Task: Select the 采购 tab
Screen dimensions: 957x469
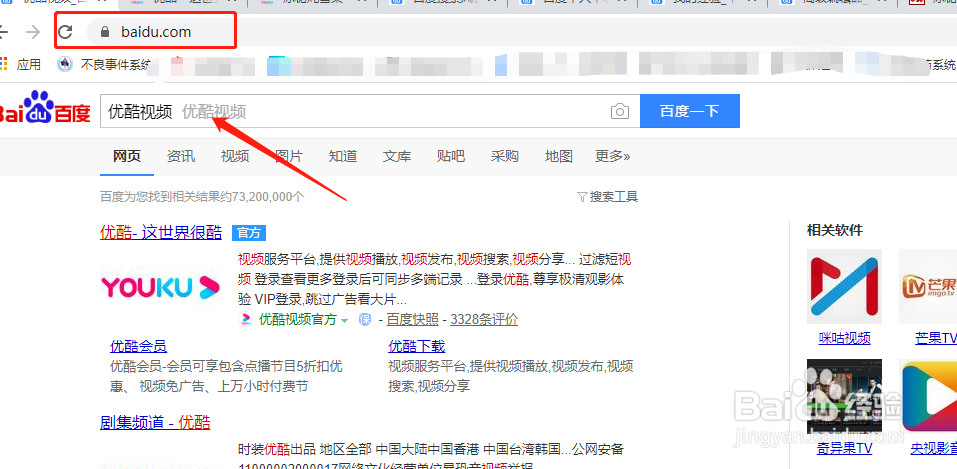Action: pos(505,156)
